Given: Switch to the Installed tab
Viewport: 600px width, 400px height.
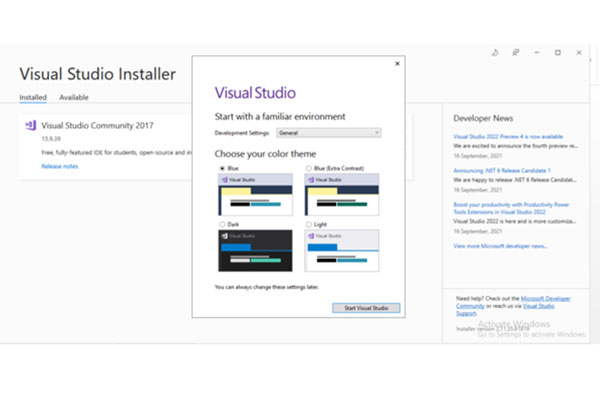Looking at the screenshot, I should pyautogui.click(x=33, y=98).
